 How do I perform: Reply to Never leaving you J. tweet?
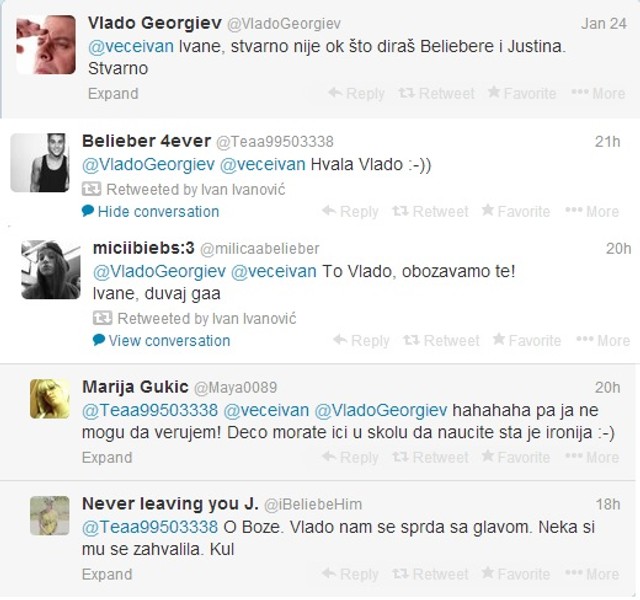(350, 574)
